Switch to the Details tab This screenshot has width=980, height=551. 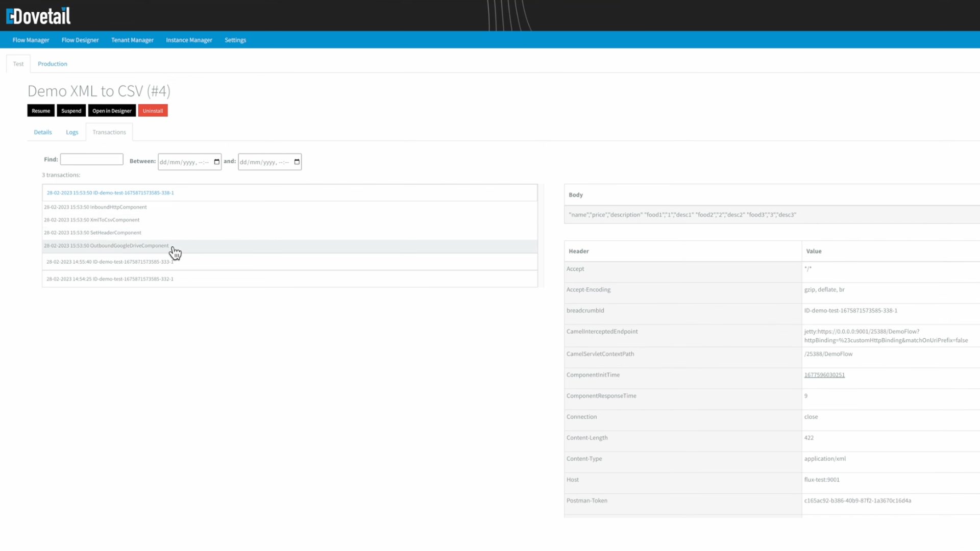coord(42,132)
